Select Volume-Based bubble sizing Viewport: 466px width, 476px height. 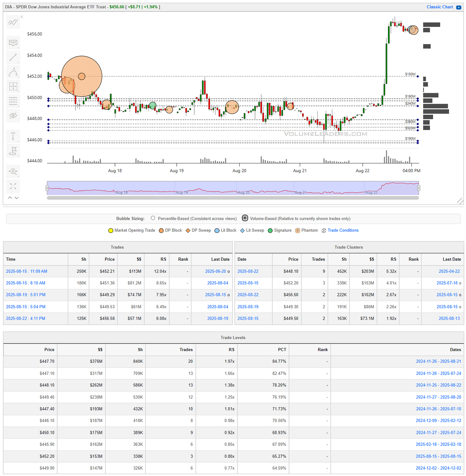coord(245,218)
